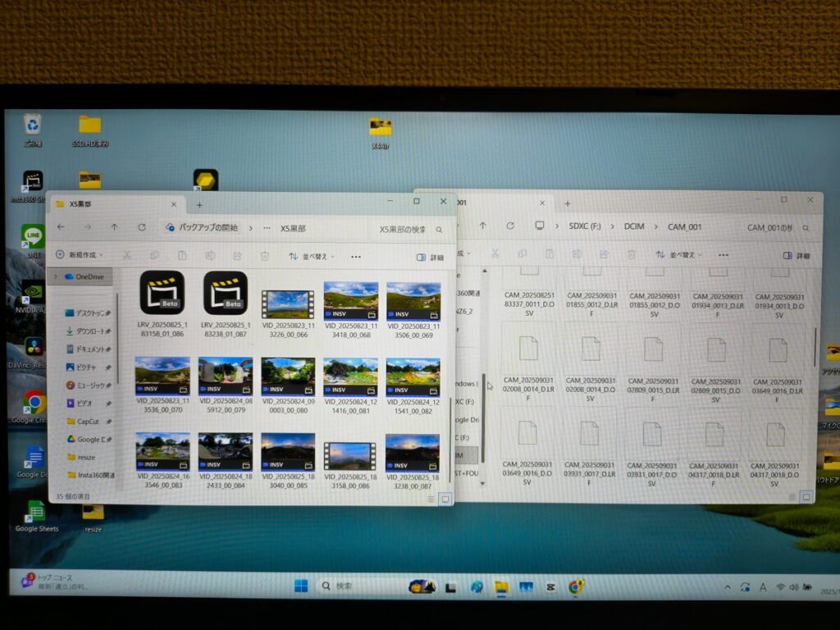Switch CAM_001 window to details list view
840x630 pixels.
[794, 496]
